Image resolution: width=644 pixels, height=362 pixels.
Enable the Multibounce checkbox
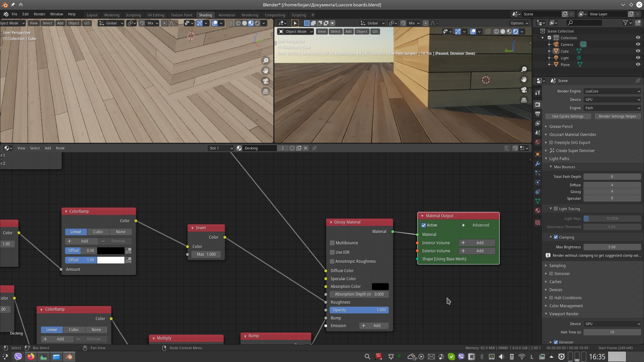pyautogui.click(x=332, y=243)
